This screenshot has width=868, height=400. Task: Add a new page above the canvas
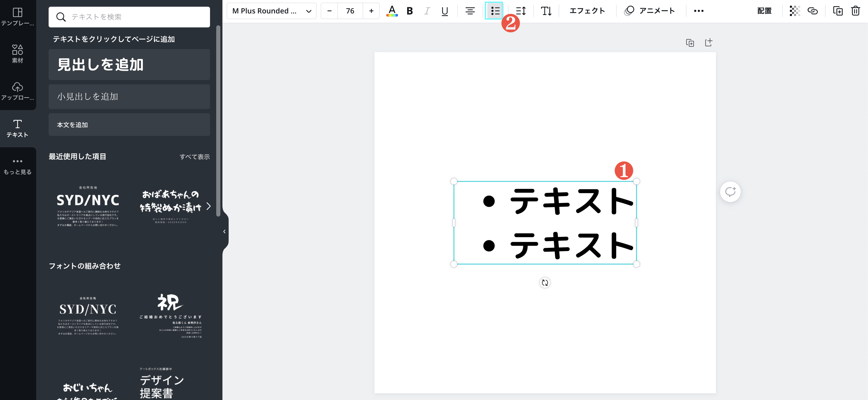tap(709, 43)
